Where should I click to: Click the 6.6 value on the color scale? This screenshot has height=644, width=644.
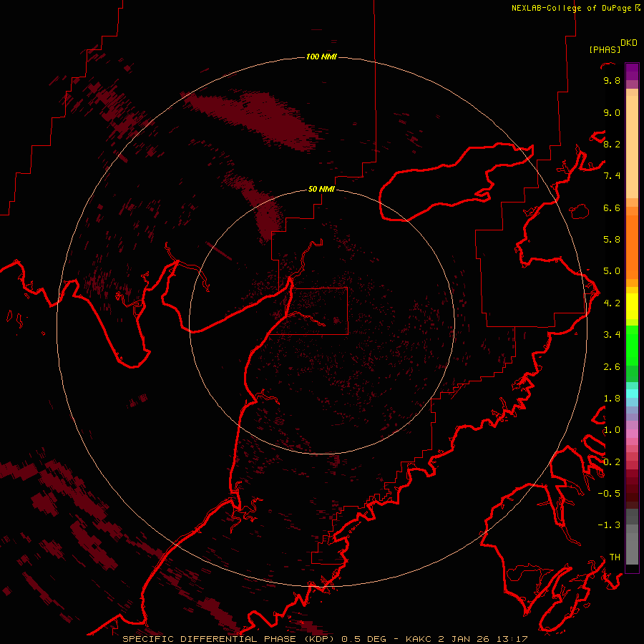pyautogui.click(x=612, y=208)
